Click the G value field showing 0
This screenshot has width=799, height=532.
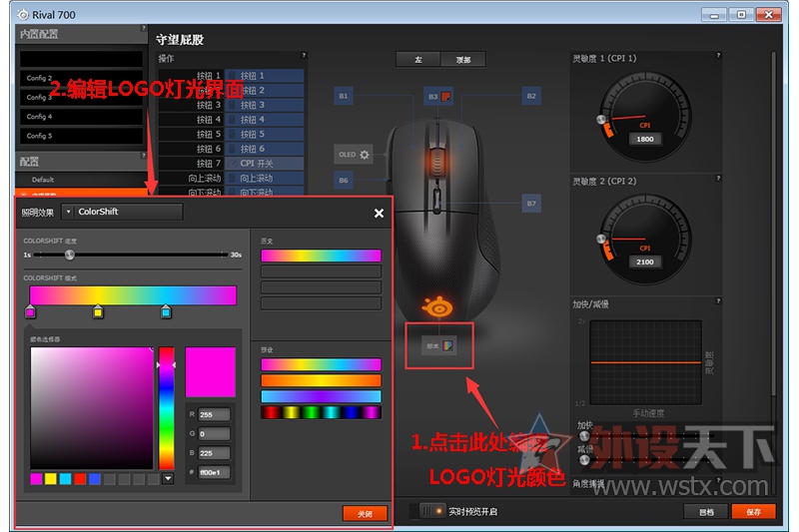[214, 434]
